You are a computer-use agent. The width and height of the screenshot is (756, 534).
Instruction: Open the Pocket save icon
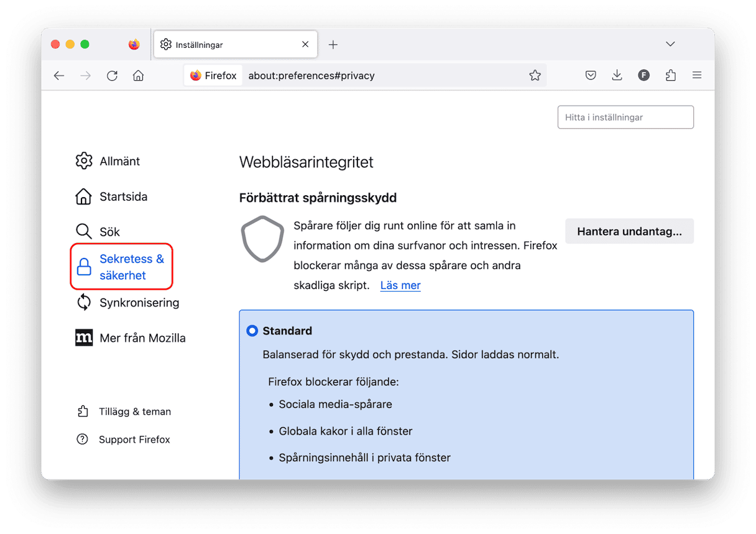click(591, 76)
